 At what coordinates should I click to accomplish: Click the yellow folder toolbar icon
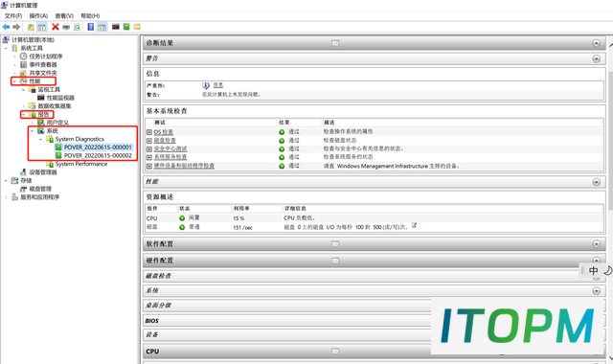(x=137, y=27)
